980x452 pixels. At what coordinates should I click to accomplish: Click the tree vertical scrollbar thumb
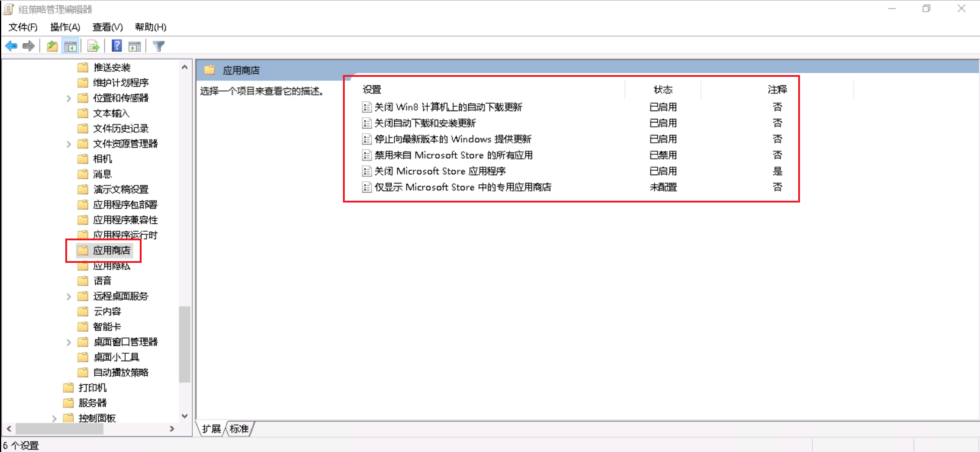pyautogui.click(x=184, y=344)
